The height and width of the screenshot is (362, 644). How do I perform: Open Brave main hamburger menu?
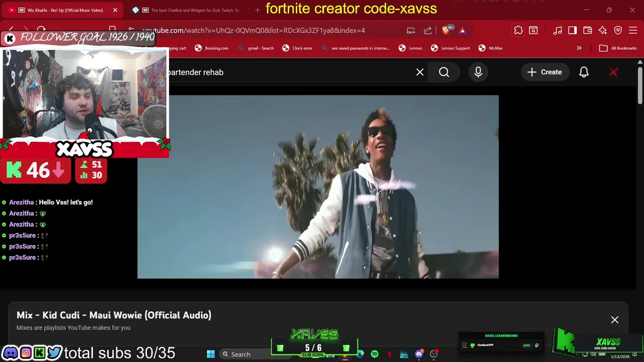coord(633,31)
